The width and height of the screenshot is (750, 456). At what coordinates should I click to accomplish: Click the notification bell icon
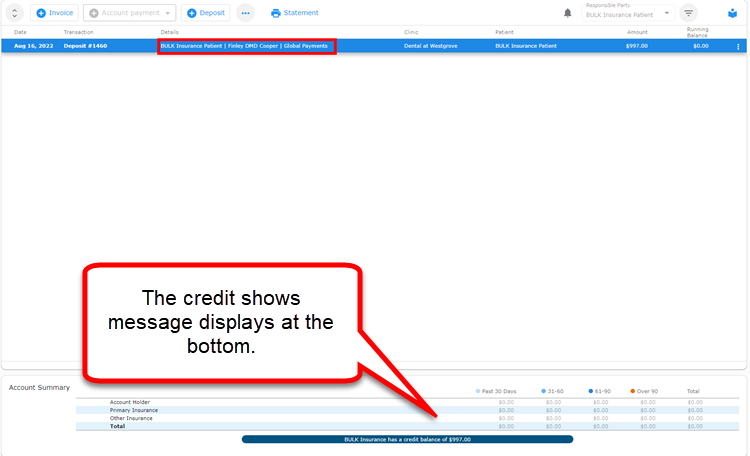click(567, 13)
